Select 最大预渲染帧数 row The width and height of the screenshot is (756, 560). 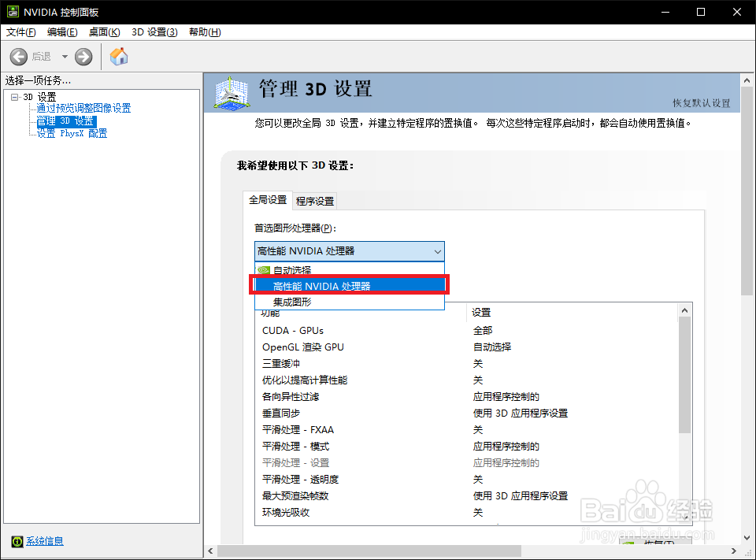click(466, 495)
